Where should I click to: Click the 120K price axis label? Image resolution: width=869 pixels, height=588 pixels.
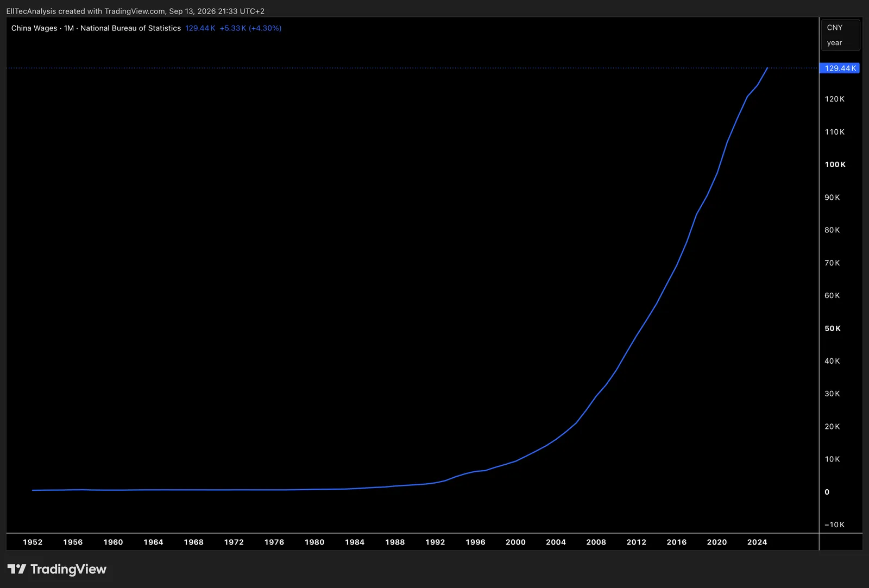[x=835, y=99]
